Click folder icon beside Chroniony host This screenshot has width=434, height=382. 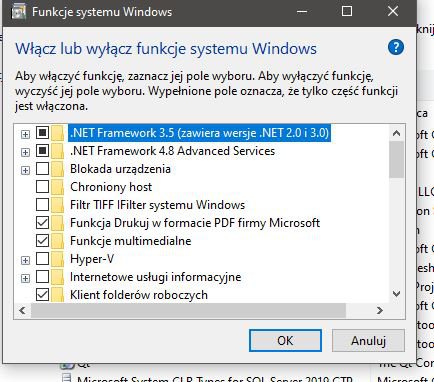tap(57, 187)
